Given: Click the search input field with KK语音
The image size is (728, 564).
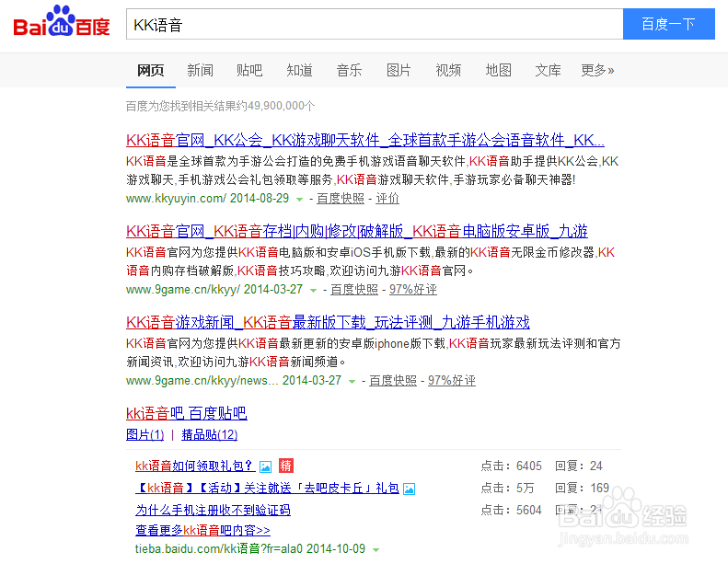Looking at the screenshot, I should click(x=375, y=24).
